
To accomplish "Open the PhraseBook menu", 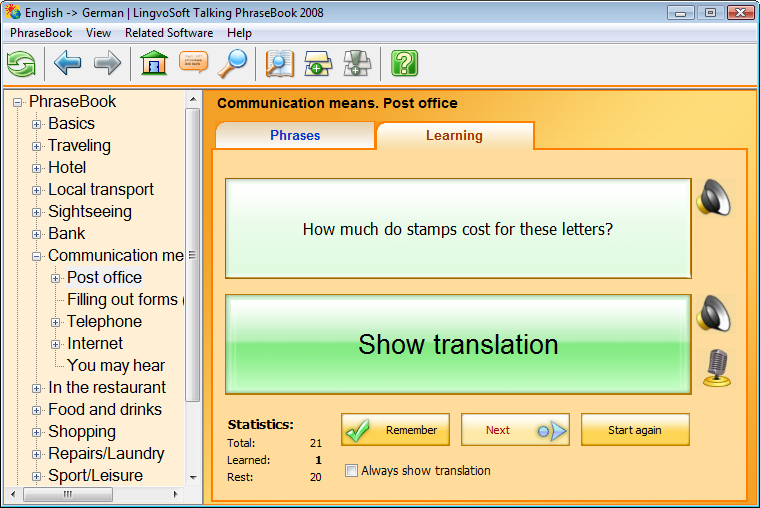I will [41, 33].
